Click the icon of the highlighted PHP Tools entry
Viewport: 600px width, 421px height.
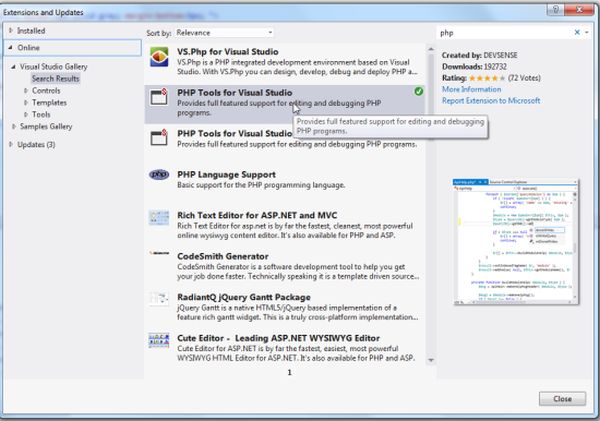(x=159, y=97)
